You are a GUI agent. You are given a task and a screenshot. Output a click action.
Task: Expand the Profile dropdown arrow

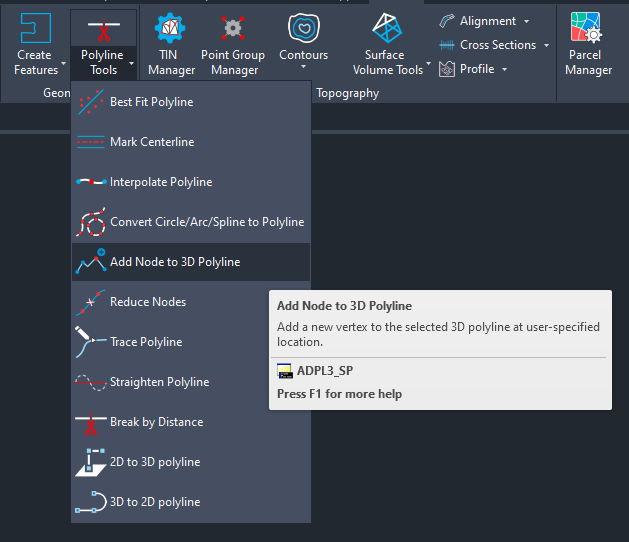coord(505,69)
